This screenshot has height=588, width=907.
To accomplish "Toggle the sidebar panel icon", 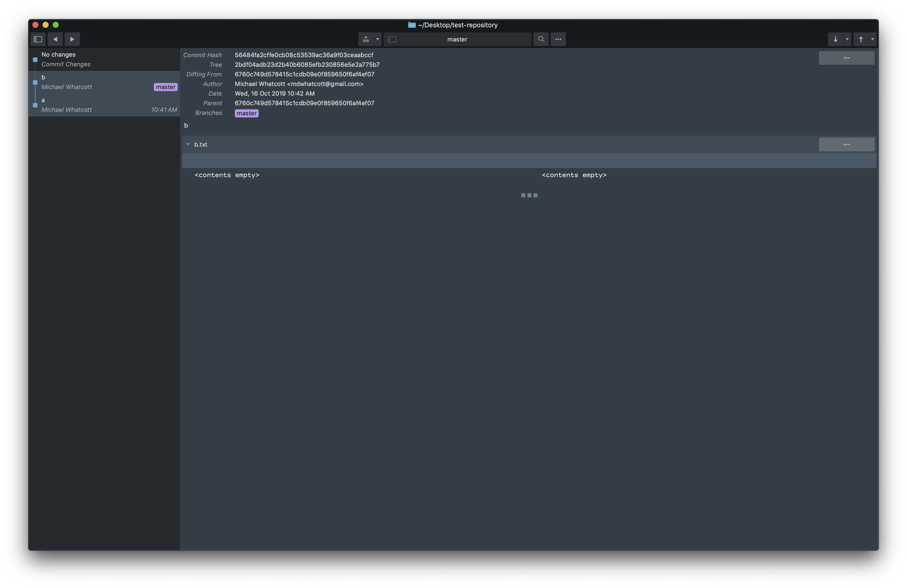I will 38,39.
